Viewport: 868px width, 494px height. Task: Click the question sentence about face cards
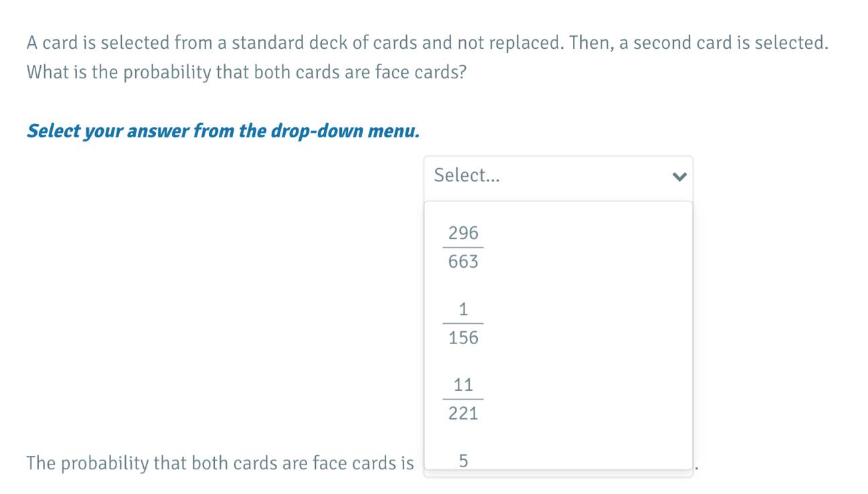[246, 72]
